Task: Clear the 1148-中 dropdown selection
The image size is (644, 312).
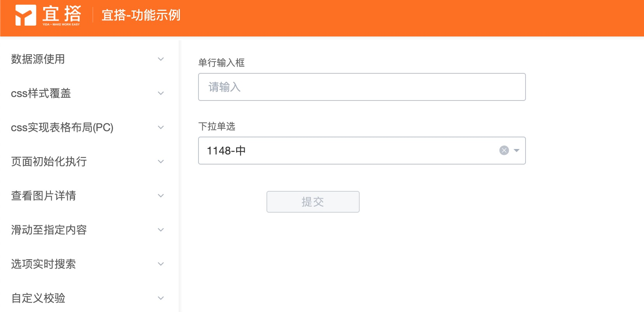Action: coord(504,151)
